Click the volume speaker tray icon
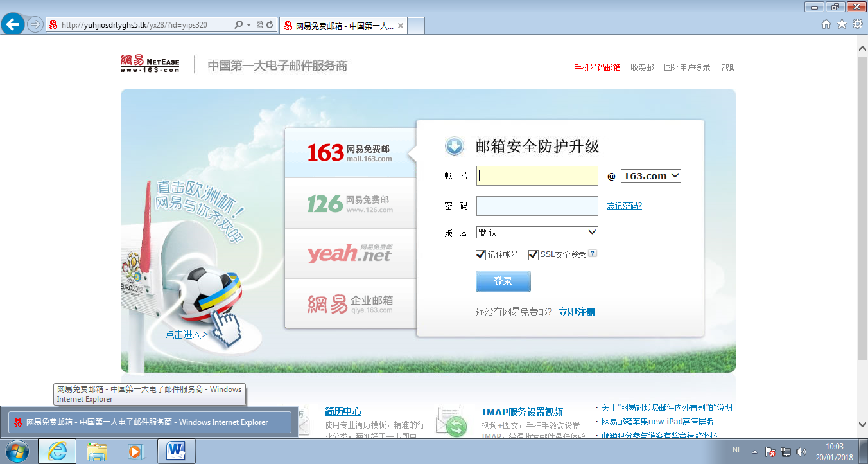The height and width of the screenshot is (464, 868). click(801, 452)
